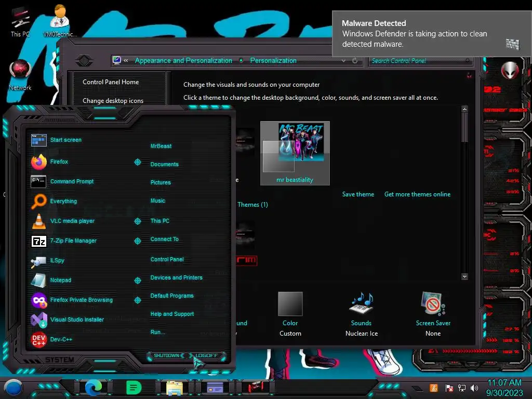This screenshot has width=532, height=399.
Task: Open the Visual Studio Installer icon
Action: coord(39,320)
